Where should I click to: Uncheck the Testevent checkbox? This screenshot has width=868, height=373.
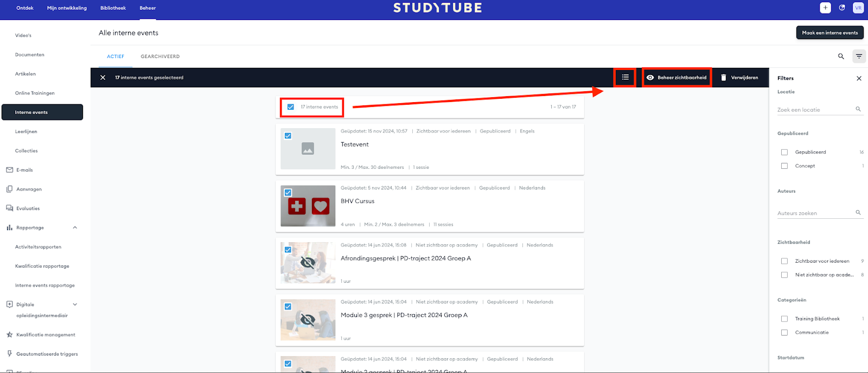pos(288,136)
